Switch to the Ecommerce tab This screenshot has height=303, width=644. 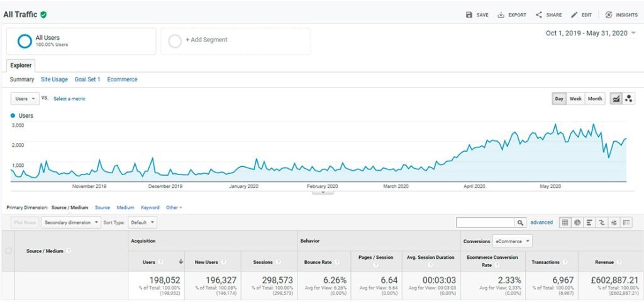[122, 79]
